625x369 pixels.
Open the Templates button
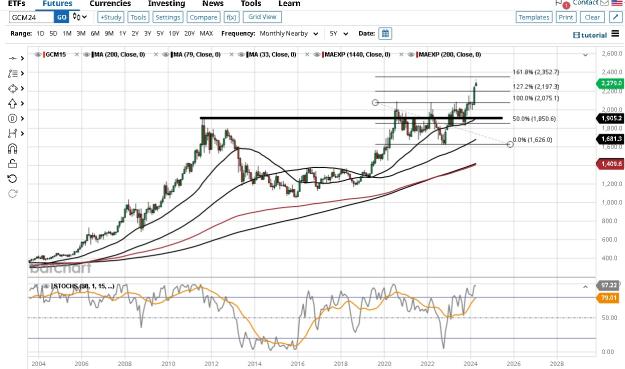[534, 17]
